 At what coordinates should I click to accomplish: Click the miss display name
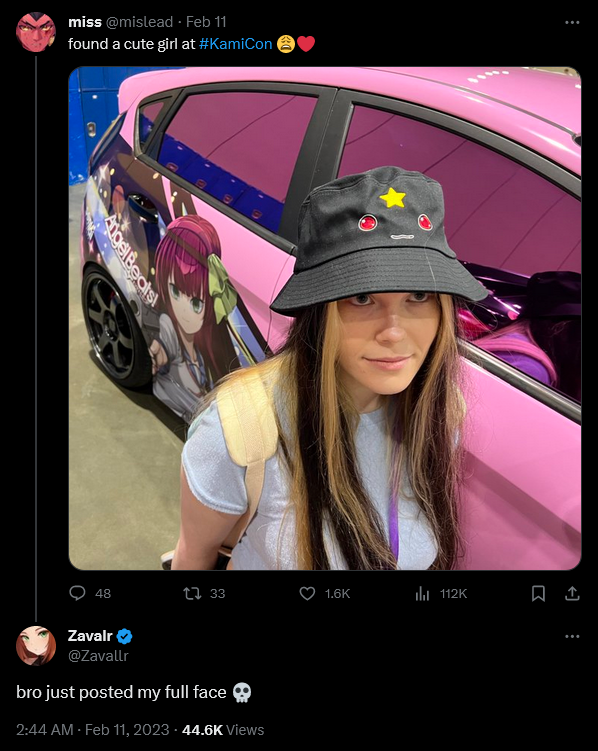coord(85,22)
